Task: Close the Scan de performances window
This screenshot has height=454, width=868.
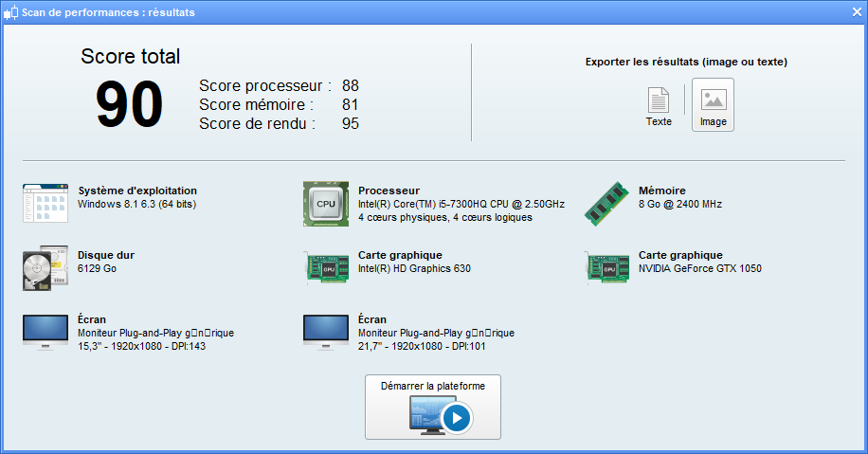Action: 857,11
